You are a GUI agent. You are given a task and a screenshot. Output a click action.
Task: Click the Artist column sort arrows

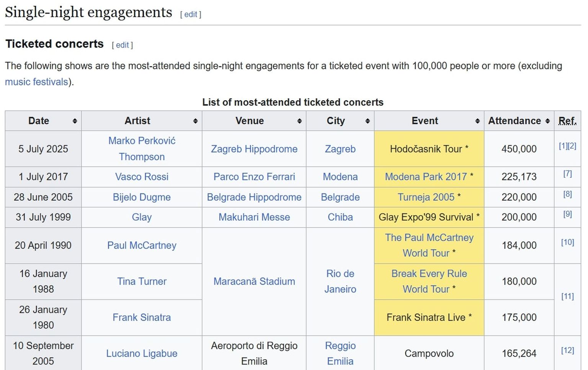point(195,121)
